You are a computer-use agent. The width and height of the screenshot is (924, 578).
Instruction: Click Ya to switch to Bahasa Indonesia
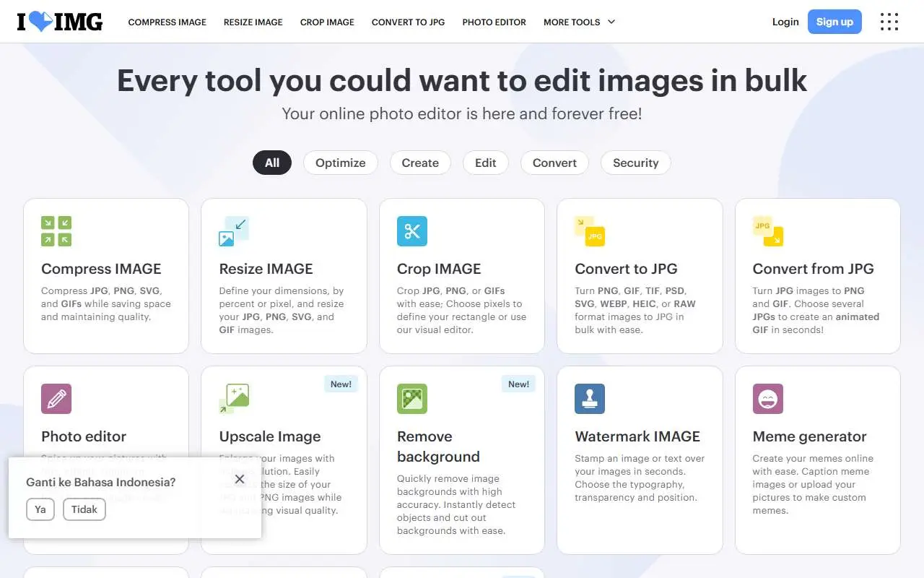(x=40, y=509)
